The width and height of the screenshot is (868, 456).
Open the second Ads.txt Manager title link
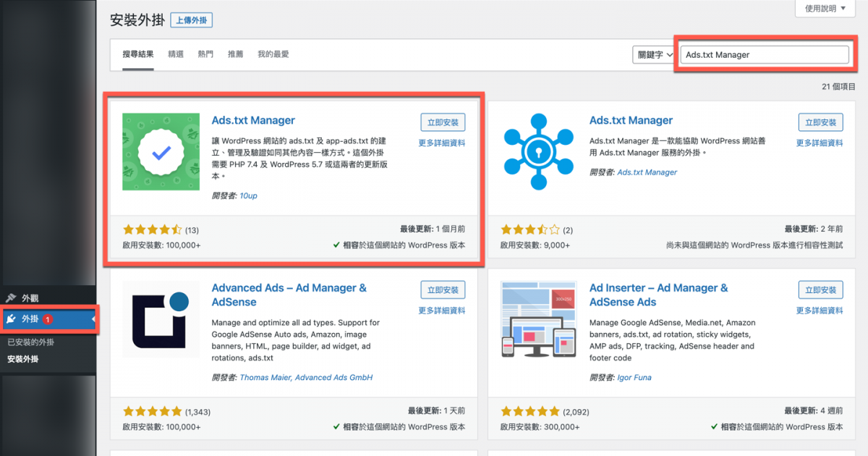(x=631, y=121)
